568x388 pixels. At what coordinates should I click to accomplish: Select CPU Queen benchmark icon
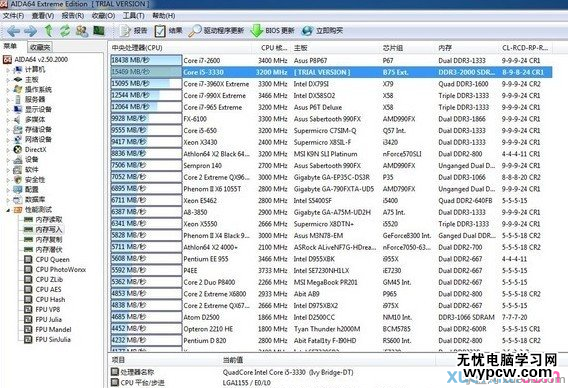[x=28, y=259]
